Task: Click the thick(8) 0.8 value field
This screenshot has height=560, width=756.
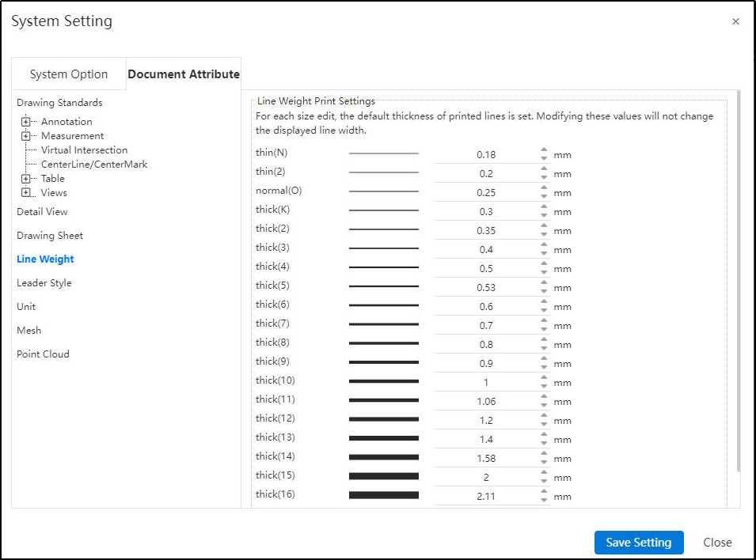Action: pos(486,344)
